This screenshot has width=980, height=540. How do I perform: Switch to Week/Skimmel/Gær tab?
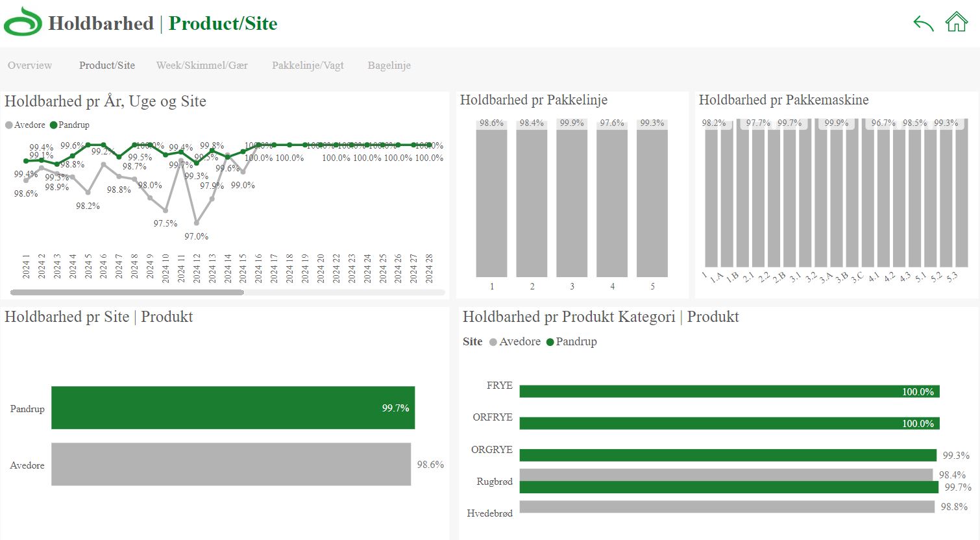(x=202, y=66)
